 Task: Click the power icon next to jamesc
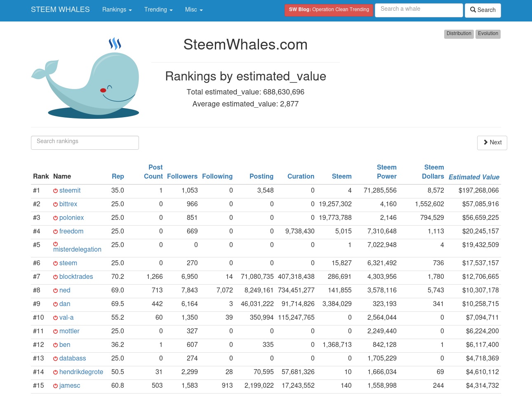(x=55, y=386)
